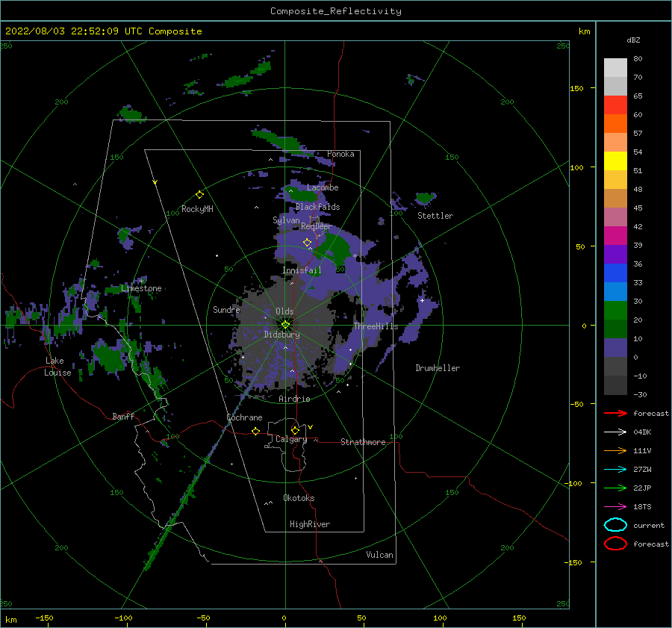The image size is (672, 628).
Task: Click the yellow diamond marker beside RockyMH
Action: [x=199, y=195]
